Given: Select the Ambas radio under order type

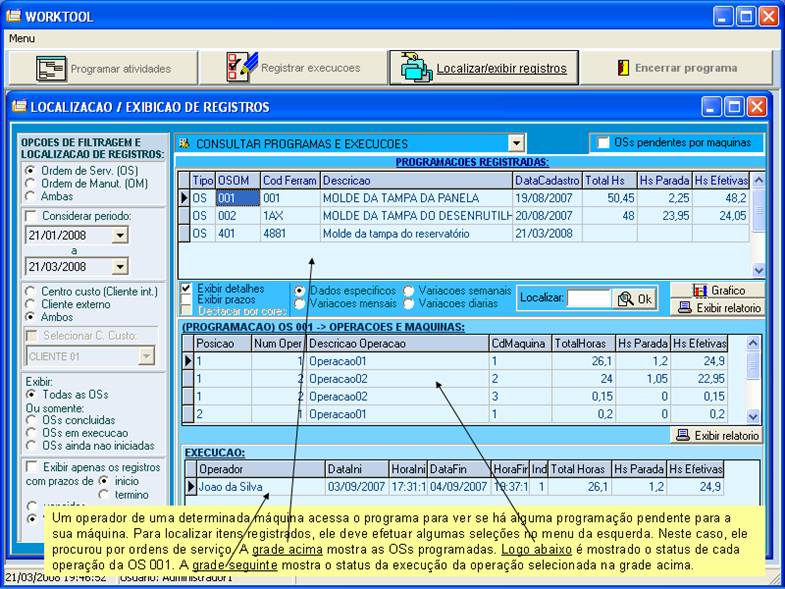Looking at the screenshot, I should coord(31,196).
